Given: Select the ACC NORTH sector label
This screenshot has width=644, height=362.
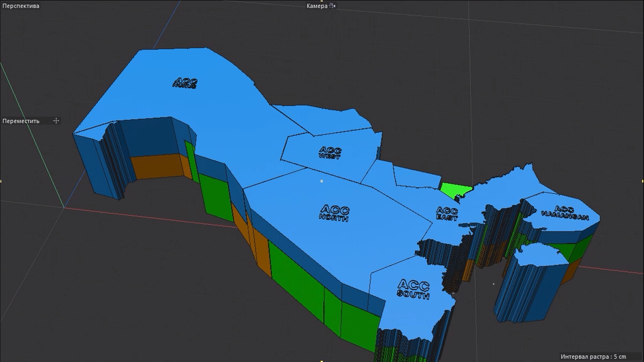Looking at the screenshot, I should pos(334,213).
